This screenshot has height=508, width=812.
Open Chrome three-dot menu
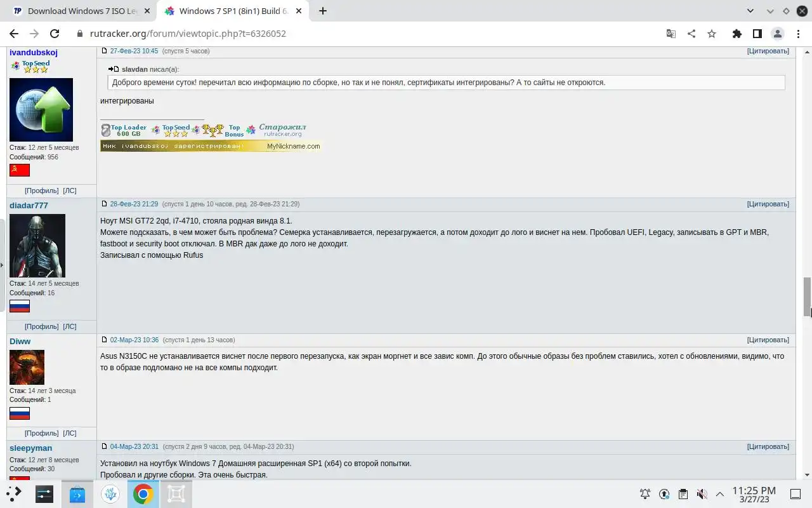[797, 34]
